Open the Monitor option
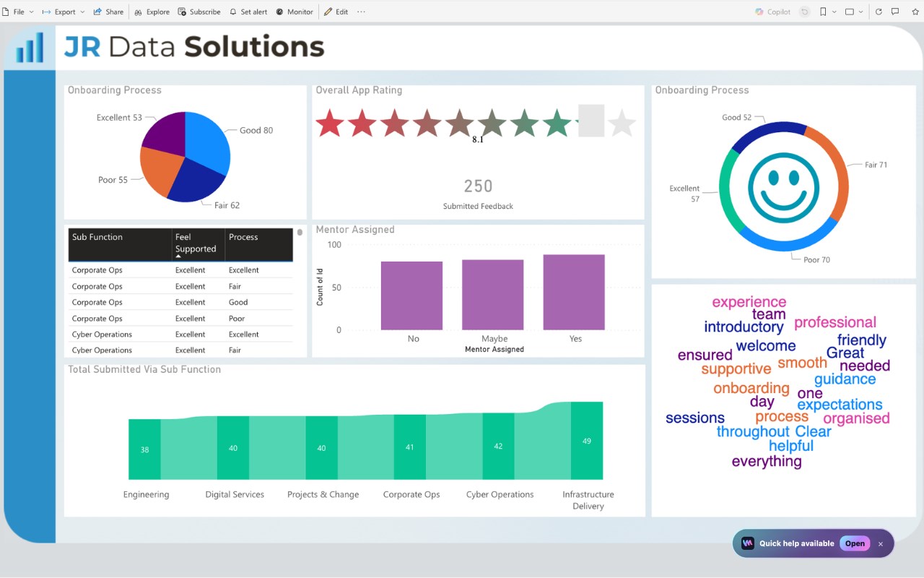The height and width of the screenshot is (578, 924). 295,12
